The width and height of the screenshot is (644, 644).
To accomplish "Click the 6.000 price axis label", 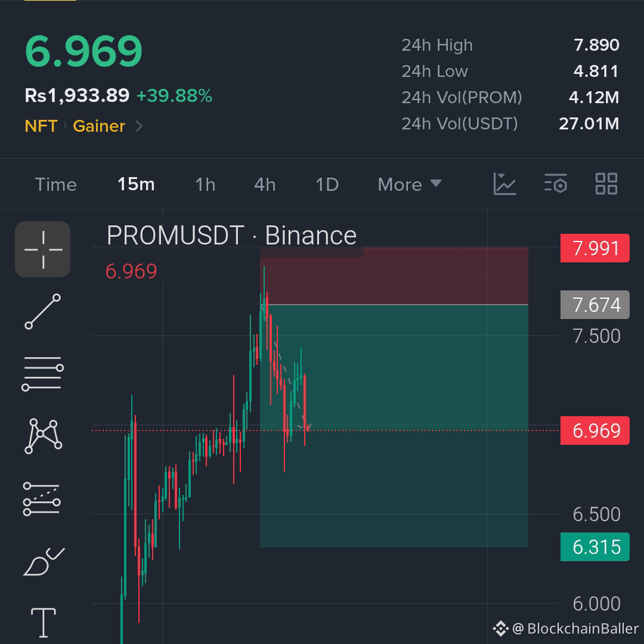I will (x=596, y=603).
